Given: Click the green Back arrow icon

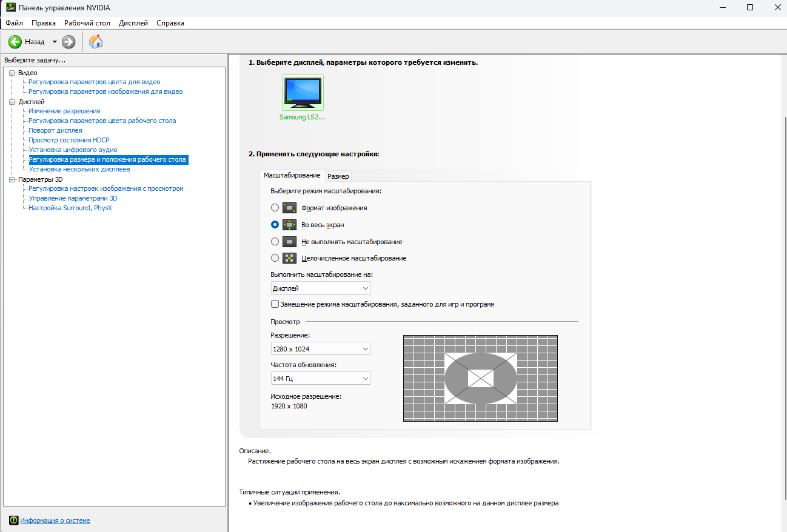Looking at the screenshot, I should [x=15, y=42].
